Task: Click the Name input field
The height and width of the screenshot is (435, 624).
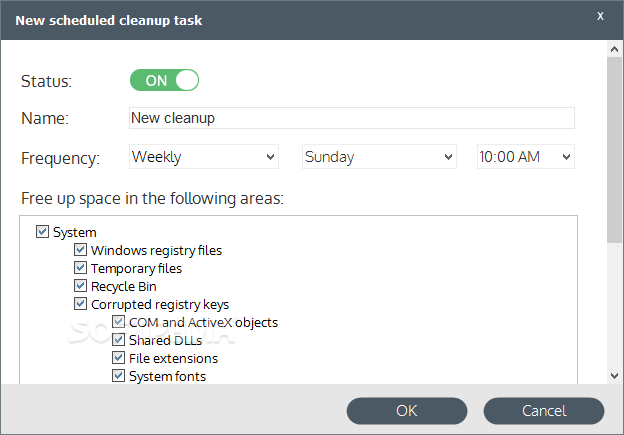Action: (x=352, y=118)
